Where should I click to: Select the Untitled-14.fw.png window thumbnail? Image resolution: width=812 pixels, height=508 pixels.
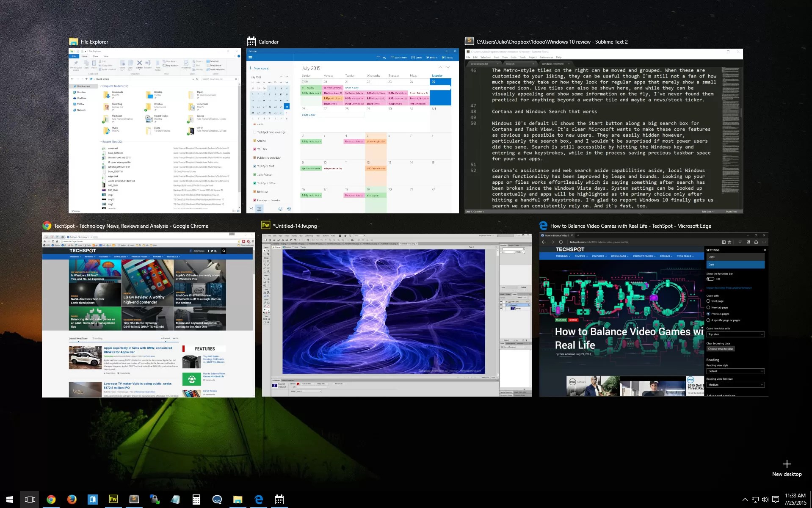pyautogui.click(x=397, y=315)
